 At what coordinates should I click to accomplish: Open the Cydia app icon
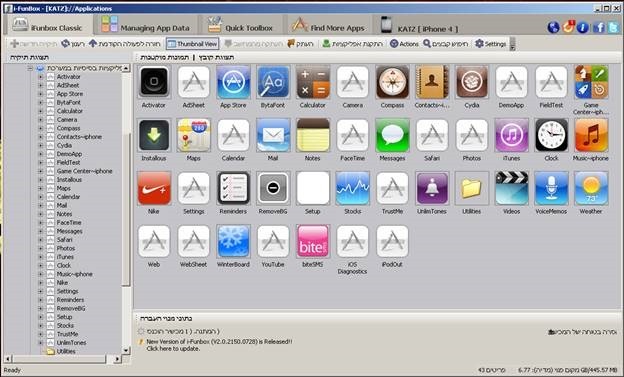(x=472, y=82)
